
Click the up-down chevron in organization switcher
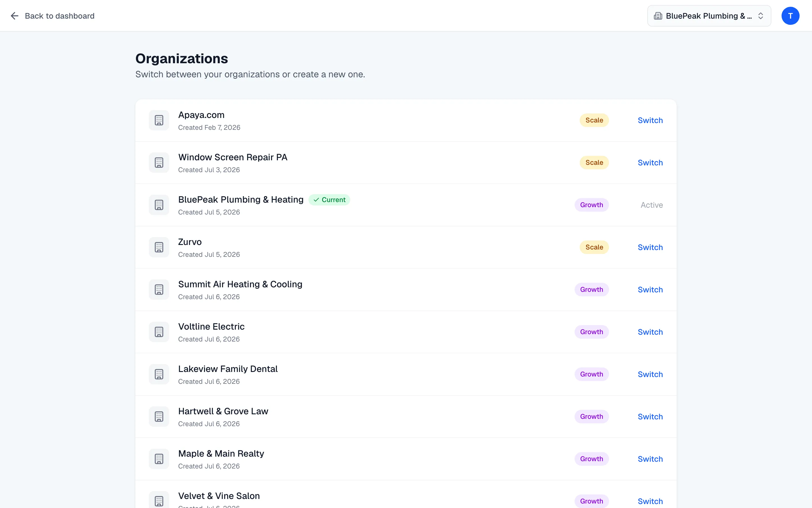tap(761, 16)
